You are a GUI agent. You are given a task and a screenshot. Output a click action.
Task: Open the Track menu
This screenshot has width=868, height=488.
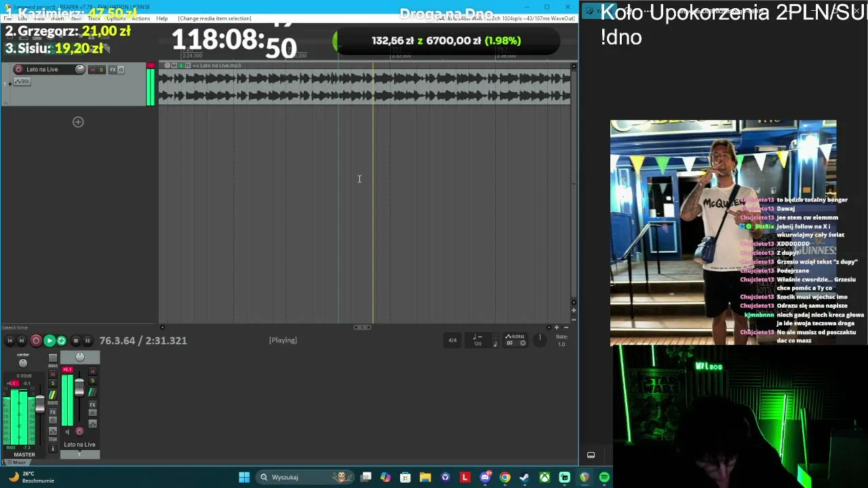[x=94, y=18]
